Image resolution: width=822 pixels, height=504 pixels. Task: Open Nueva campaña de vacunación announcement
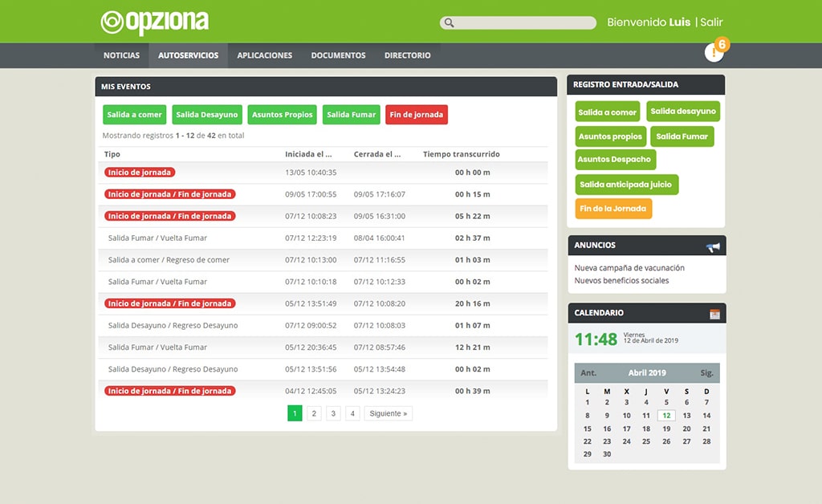pyautogui.click(x=629, y=268)
